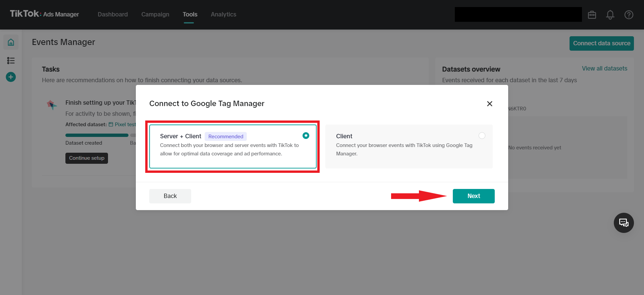Open the Dashboard tab

pos(113,14)
